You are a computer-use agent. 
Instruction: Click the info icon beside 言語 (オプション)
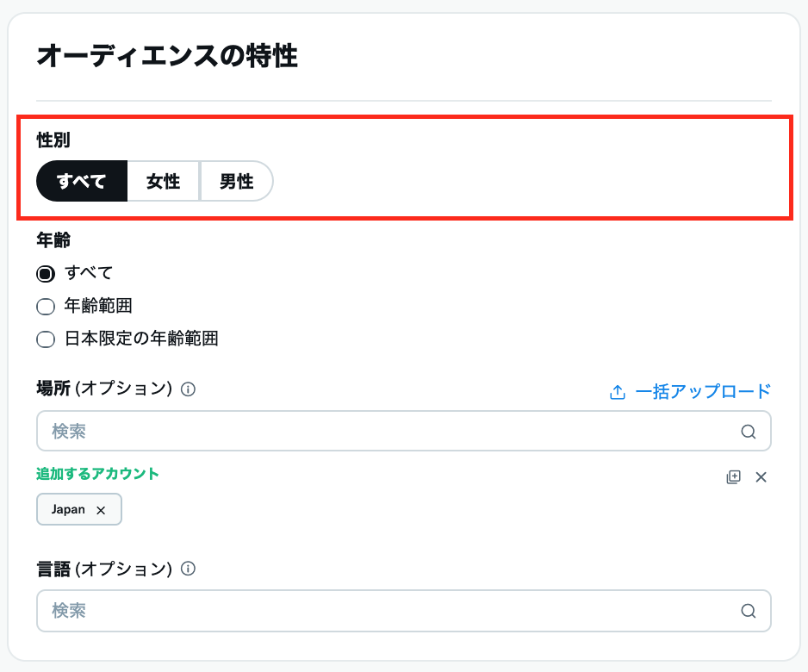point(189,569)
